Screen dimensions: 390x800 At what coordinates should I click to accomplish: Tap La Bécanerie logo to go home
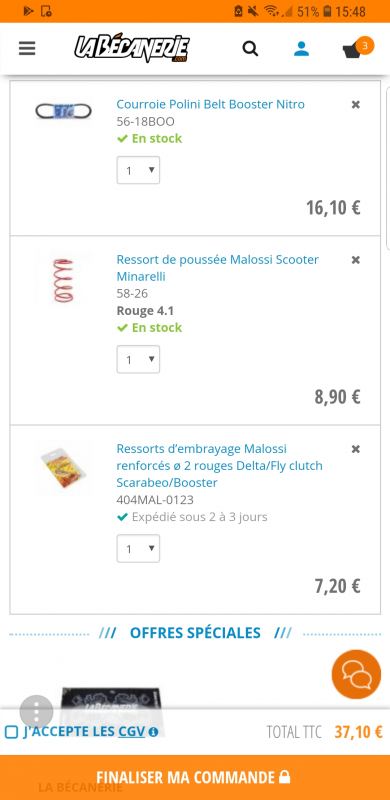pos(132,49)
